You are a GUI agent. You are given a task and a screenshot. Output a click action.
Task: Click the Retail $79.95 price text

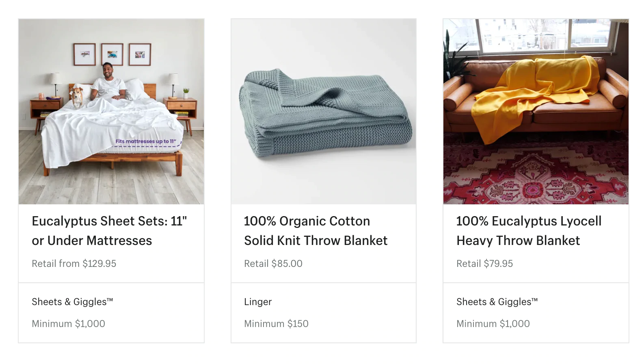tap(484, 264)
